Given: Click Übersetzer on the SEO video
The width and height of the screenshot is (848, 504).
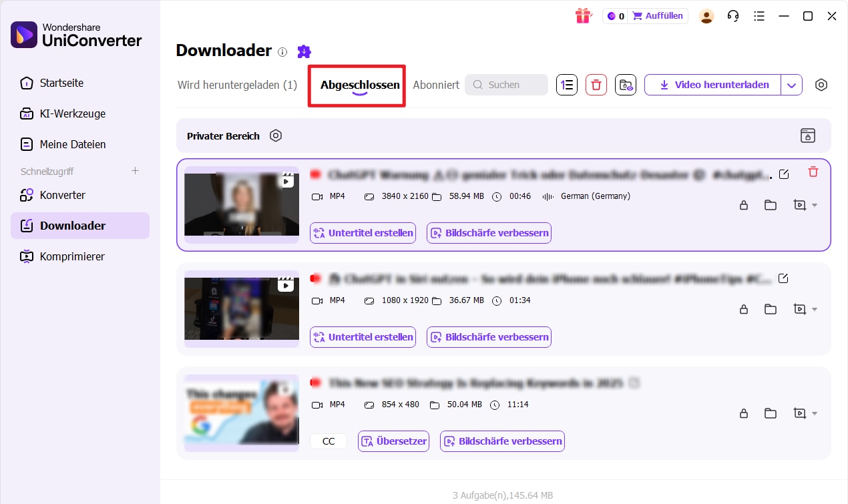Looking at the screenshot, I should [393, 441].
